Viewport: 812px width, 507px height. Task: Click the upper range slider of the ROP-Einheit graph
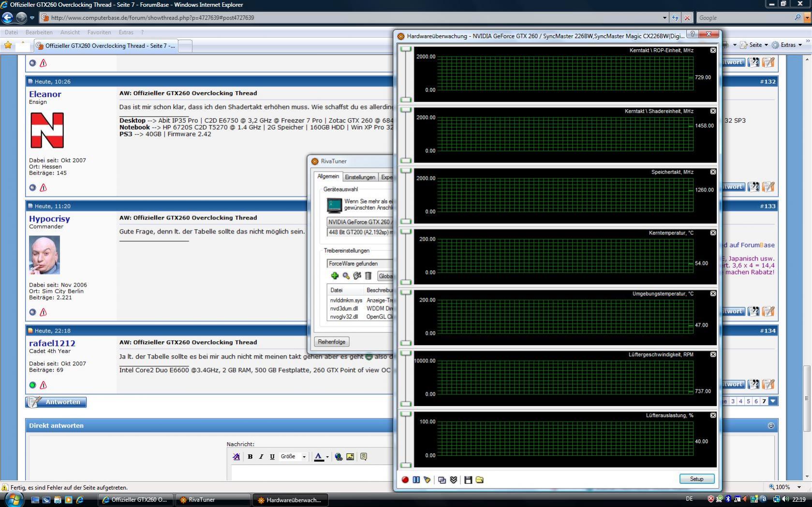pos(406,49)
